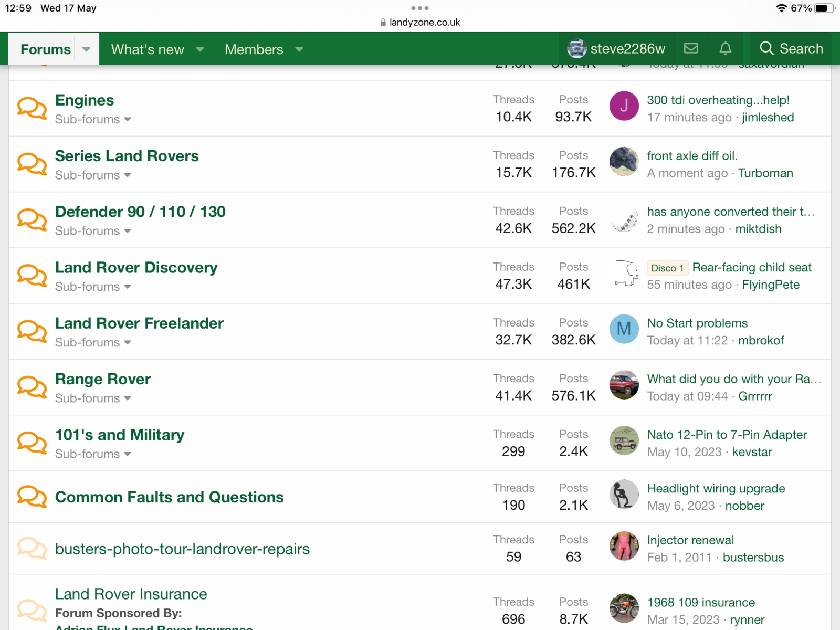Open 101's and Military forum
This screenshot has height=630, width=840.
(120, 435)
